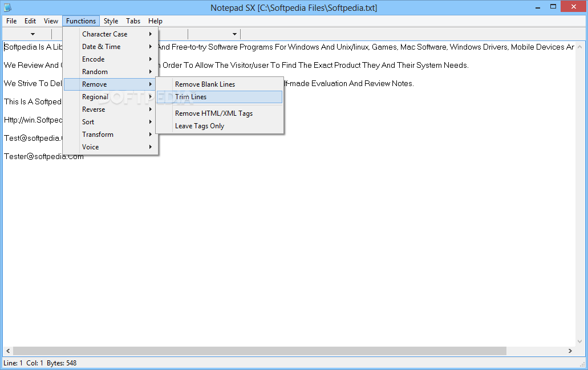Minimize the Notepad SX window

point(538,7)
